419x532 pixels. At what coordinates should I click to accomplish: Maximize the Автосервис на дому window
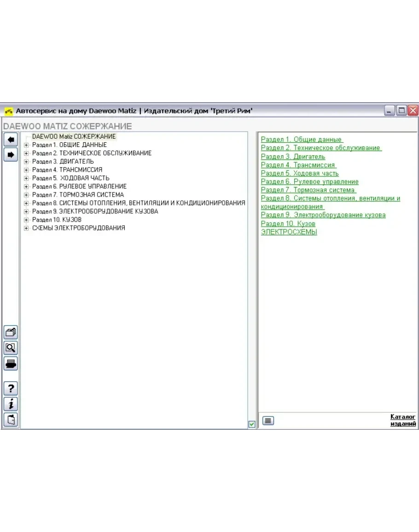pyautogui.click(x=402, y=111)
